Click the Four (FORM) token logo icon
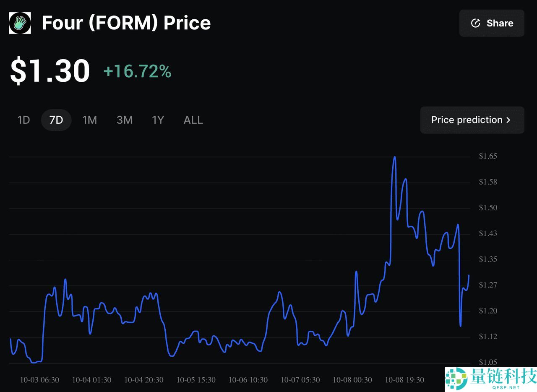Screen dimensions: 537x392 tap(20, 23)
